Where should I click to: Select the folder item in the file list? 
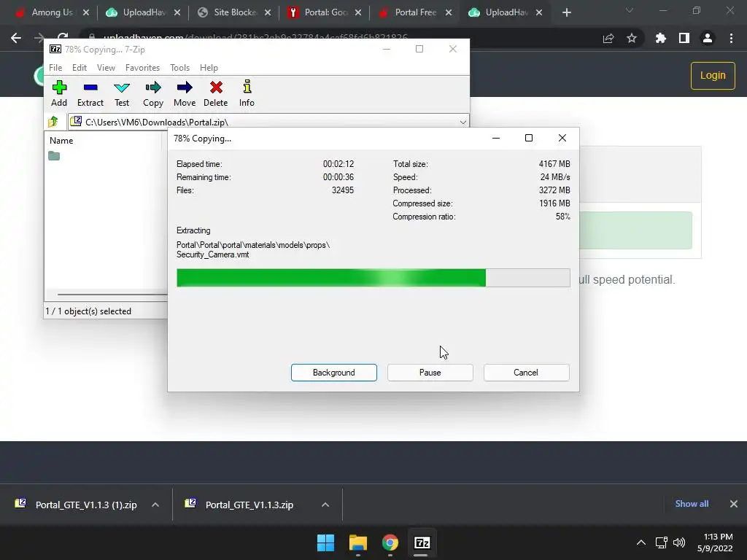tap(54, 156)
